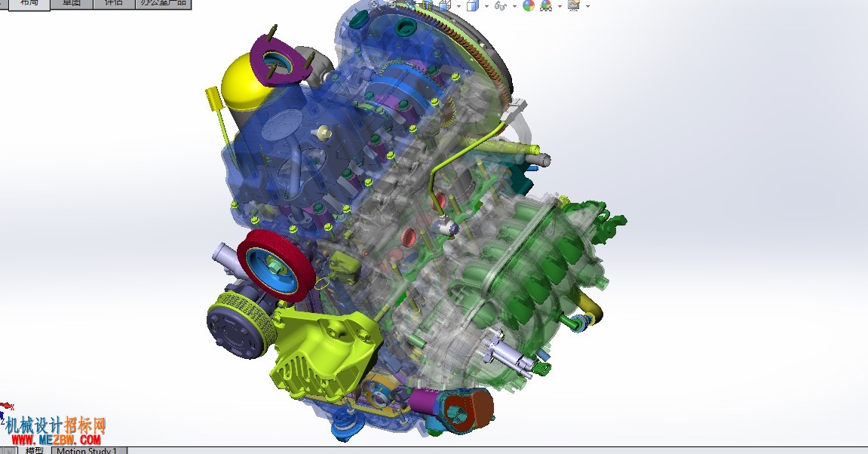The image size is (868, 454).
Task: Click the Section View icon in toolbar
Action: pos(427,5)
